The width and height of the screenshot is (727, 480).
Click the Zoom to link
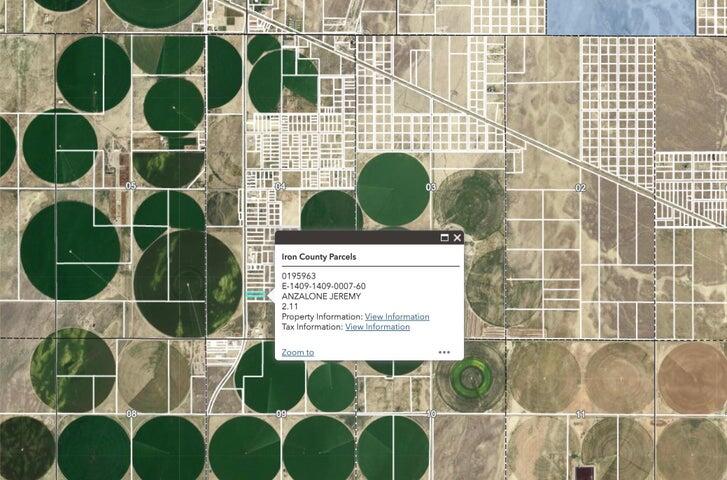tap(297, 352)
